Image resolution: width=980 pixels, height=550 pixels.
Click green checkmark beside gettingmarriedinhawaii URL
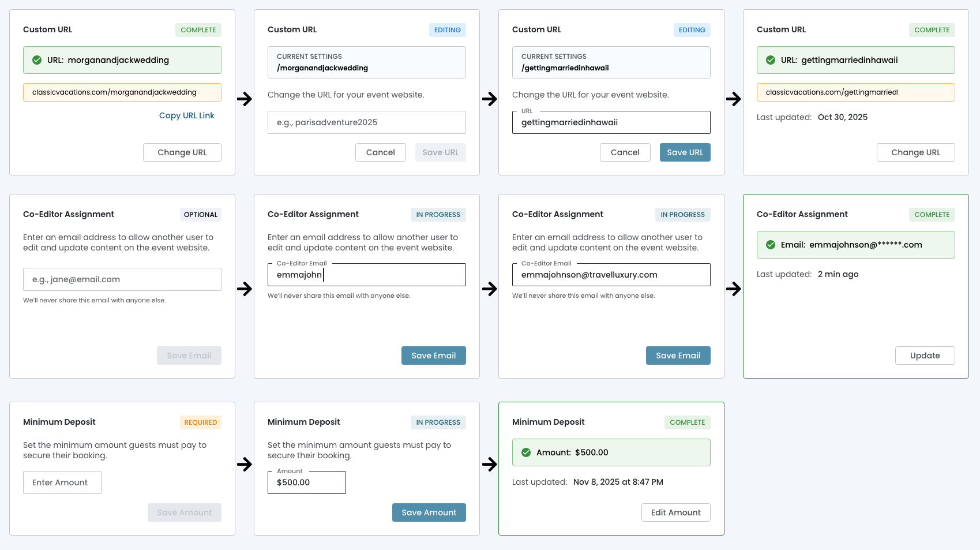point(770,60)
